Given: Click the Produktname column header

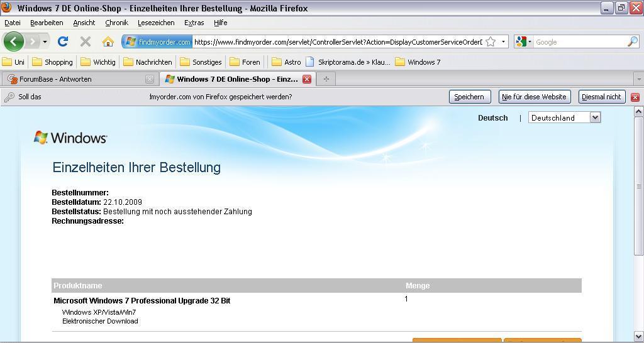Looking at the screenshot, I should (x=78, y=286).
